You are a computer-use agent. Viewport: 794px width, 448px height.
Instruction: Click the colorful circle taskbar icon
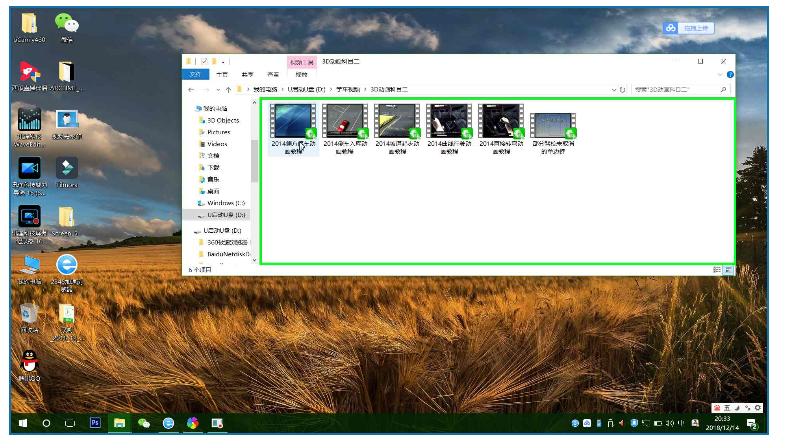(193, 423)
